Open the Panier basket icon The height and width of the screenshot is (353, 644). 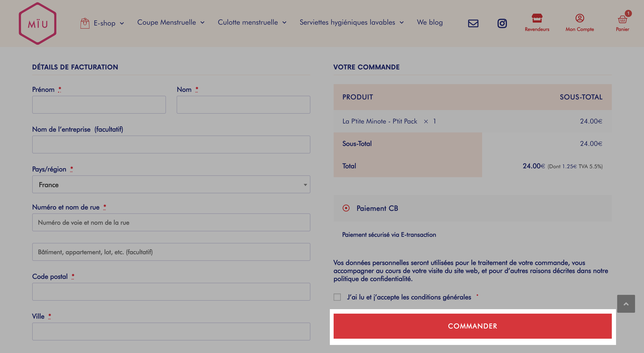(622, 19)
